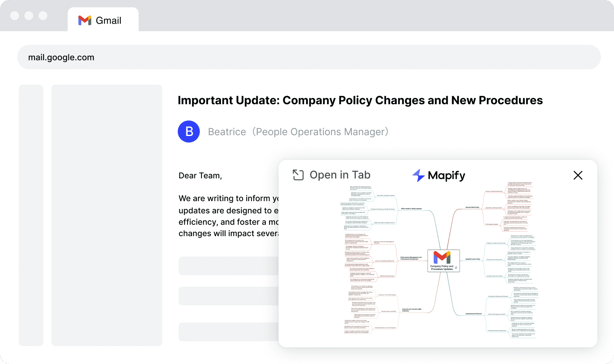614x364 pixels.
Task: Click the Open in Tab link
Action: (340, 175)
